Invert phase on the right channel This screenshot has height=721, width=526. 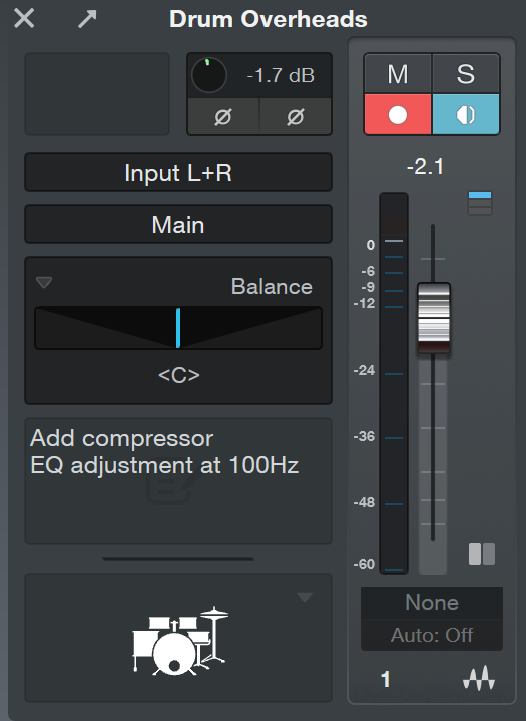296,117
